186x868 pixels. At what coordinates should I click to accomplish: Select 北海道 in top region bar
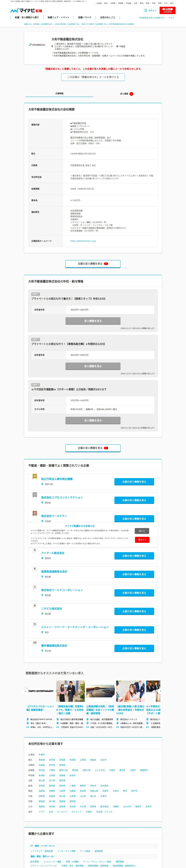point(99,3)
